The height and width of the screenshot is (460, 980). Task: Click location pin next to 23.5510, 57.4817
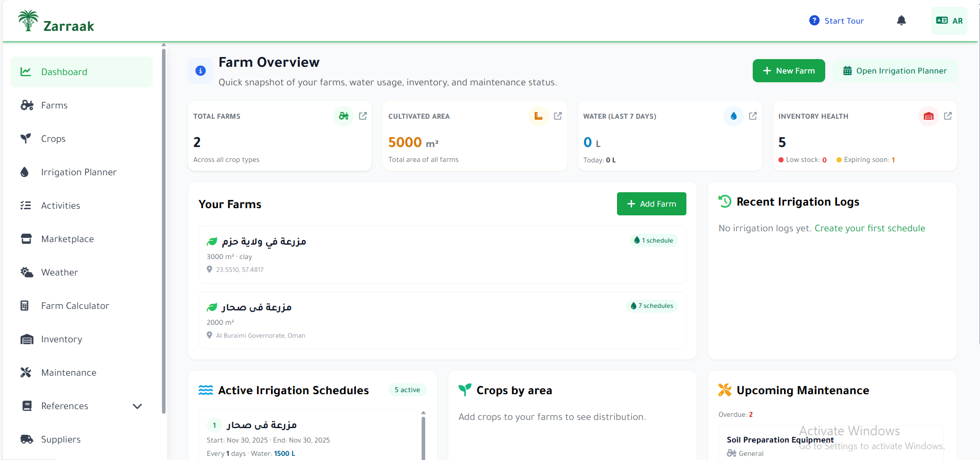point(209,269)
